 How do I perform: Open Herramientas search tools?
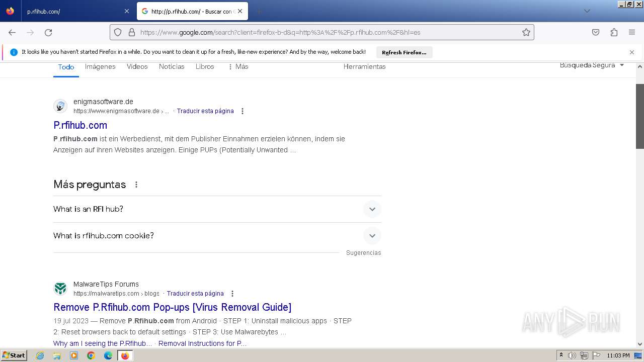(x=364, y=66)
